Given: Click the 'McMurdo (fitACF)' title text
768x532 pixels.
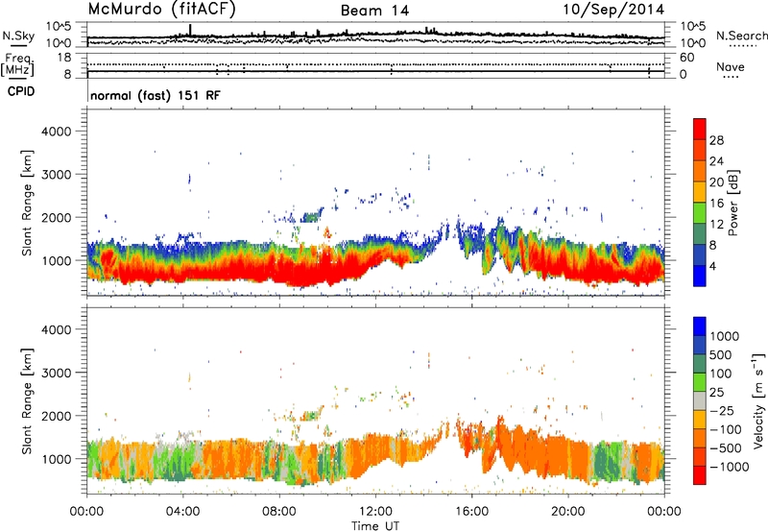Looking at the screenshot, I should [x=161, y=9].
